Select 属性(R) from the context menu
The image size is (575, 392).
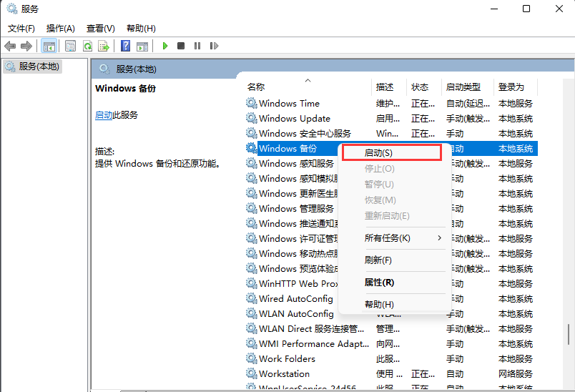coord(379,282)
